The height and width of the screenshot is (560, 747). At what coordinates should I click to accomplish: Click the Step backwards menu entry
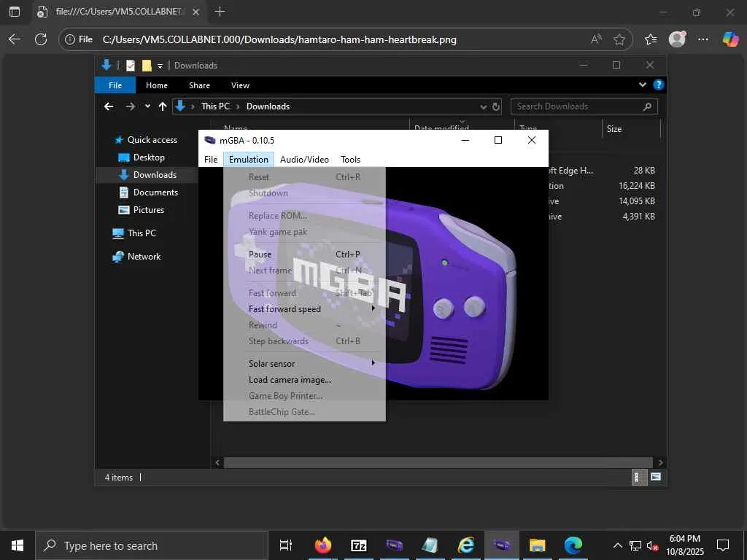click(304, 341)
